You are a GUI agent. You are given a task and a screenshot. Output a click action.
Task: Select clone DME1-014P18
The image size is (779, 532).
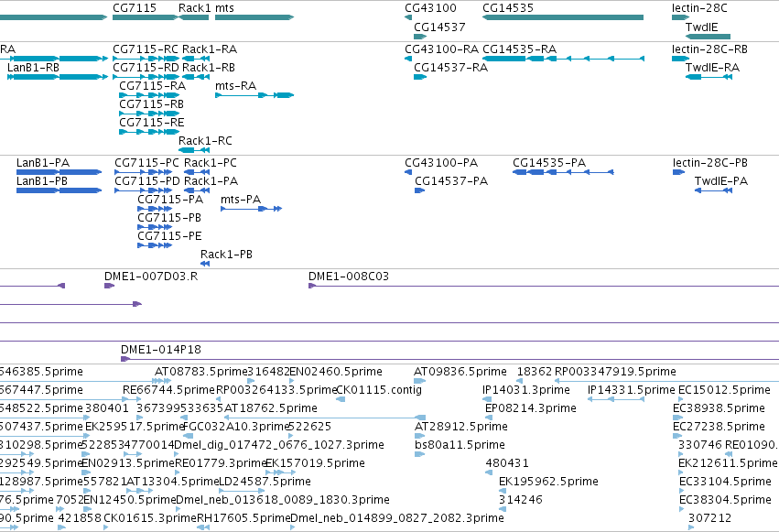(x=161, y=350)
